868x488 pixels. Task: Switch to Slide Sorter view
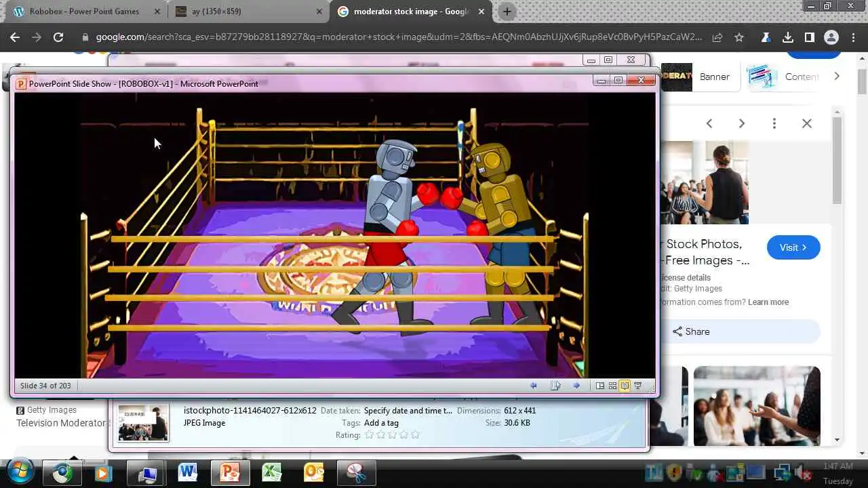pos(612,386)
